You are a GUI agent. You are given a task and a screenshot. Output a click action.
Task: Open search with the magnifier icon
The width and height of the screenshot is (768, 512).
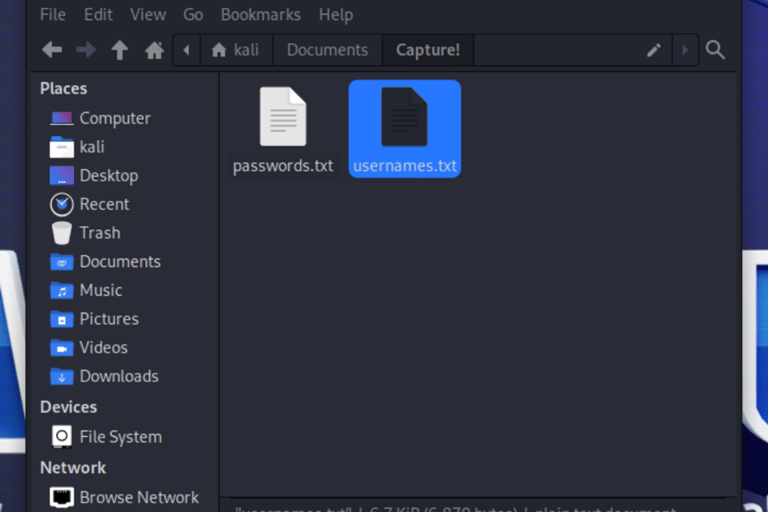(715, 50)
